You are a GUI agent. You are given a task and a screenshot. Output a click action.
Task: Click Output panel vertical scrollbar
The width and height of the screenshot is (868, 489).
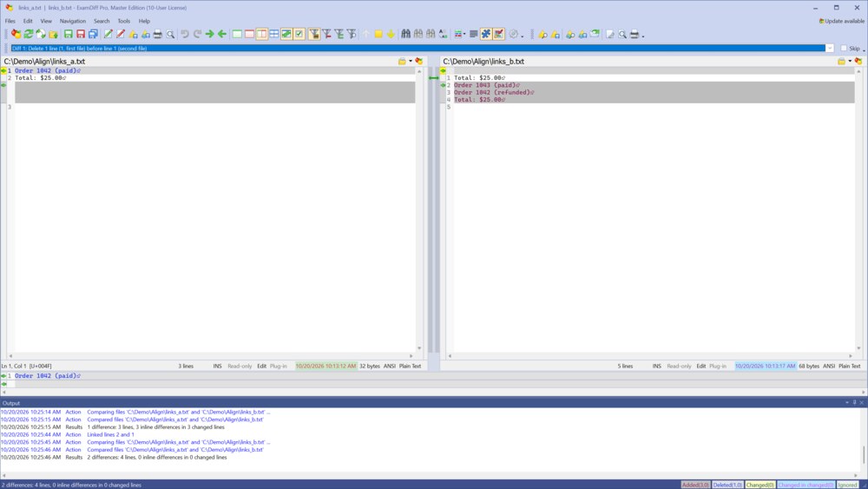(864, 440)
